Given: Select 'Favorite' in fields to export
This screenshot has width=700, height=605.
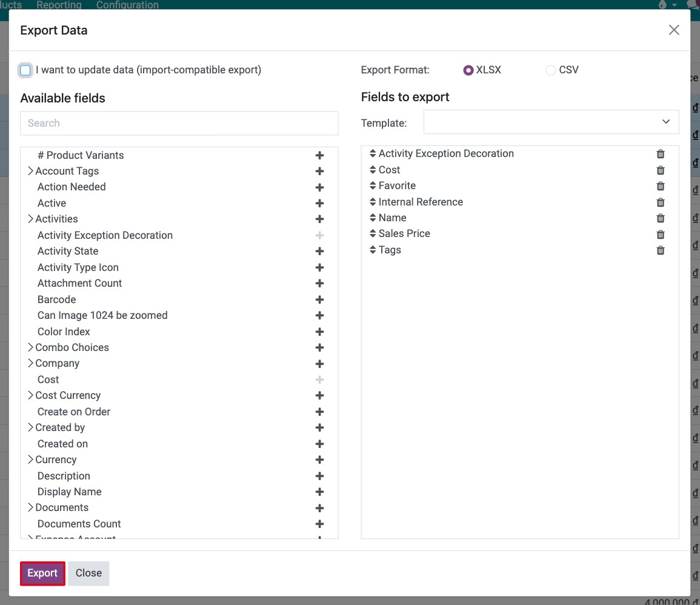Looking at the screenshot, I should point(519,186).
